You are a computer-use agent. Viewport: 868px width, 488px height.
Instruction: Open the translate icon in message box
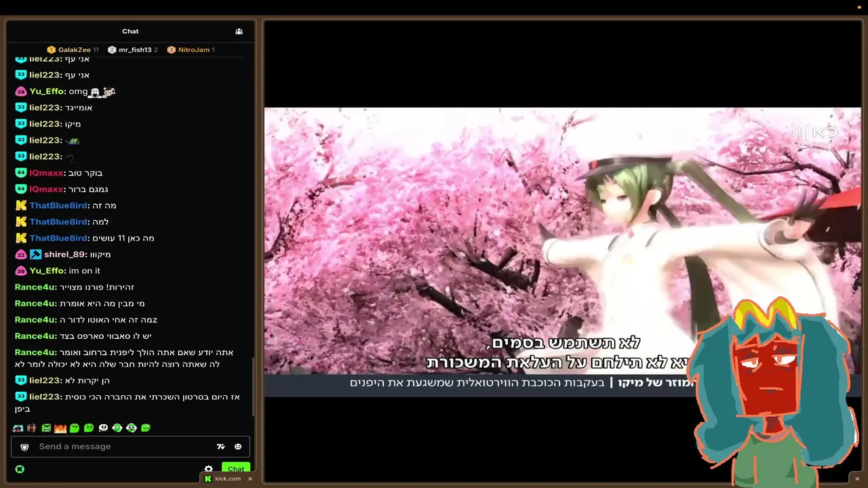pyautogui.click(x=220, y=447)
